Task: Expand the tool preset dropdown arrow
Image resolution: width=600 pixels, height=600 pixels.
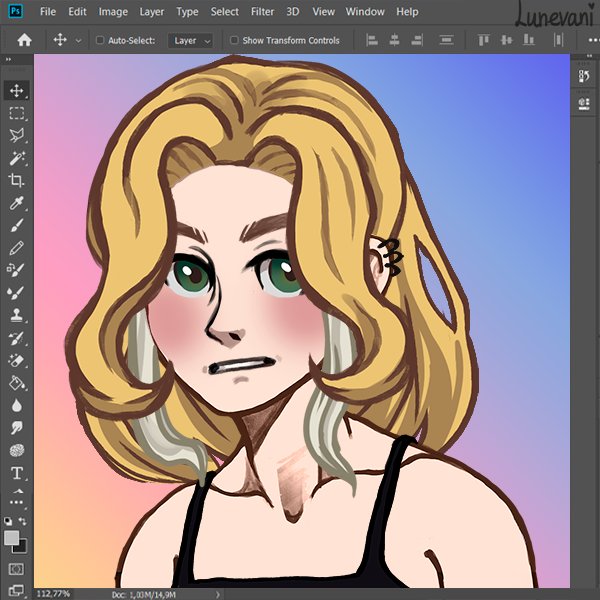Action: tap(78, 41)
